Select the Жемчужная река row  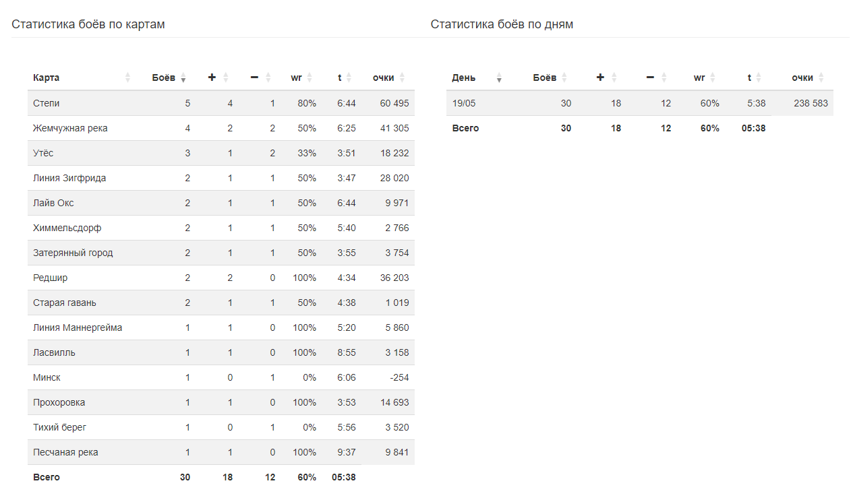[221, 128]
